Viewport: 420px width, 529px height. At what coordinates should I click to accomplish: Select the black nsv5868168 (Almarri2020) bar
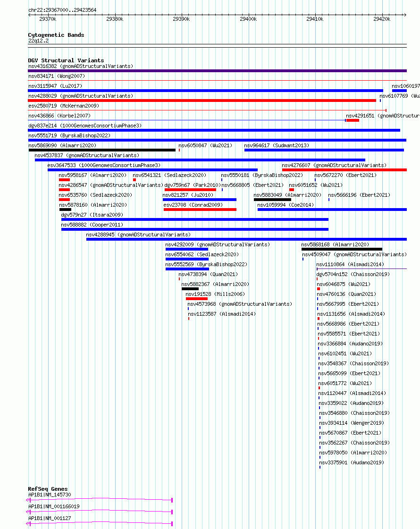point(342,249)
